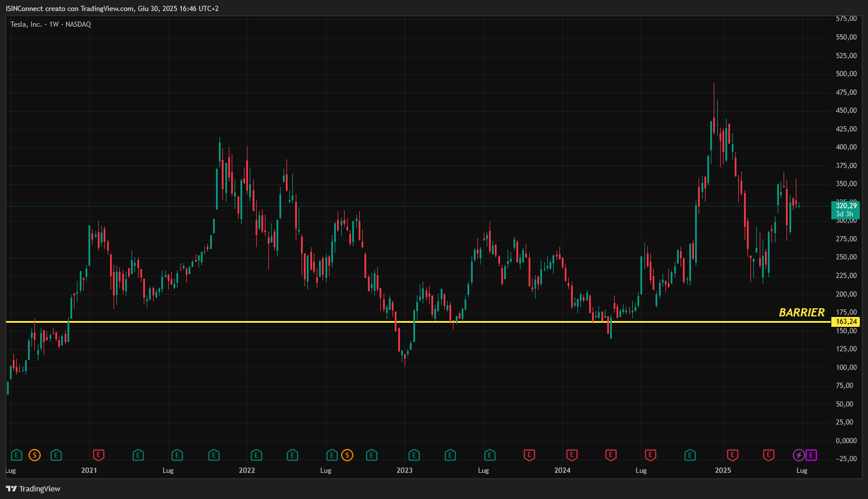Screen dimensions: 868x499
Task: Click the 500,00 price axis label
Action: pyautogui.click(x=846, y=74)
